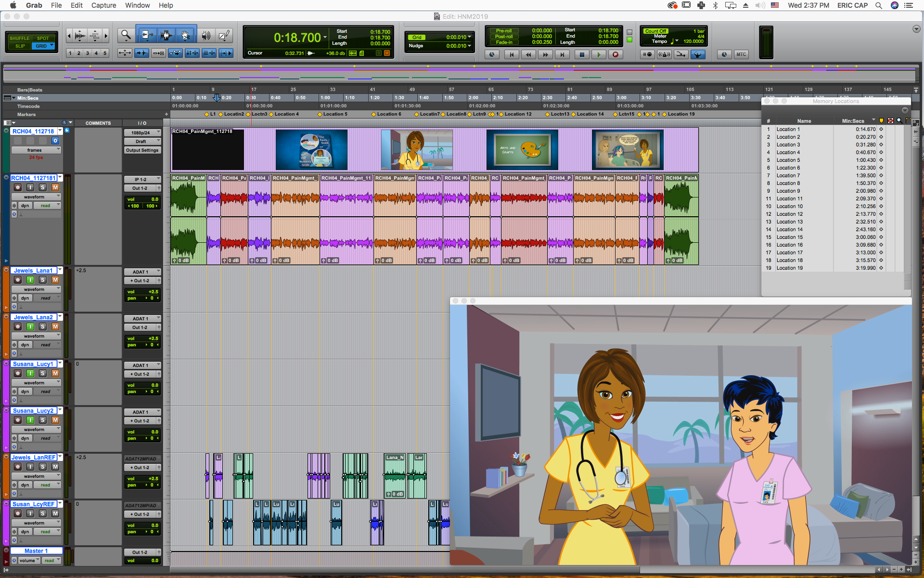Enable SPOT edit mode
Viewport: 924px width, 578px height.
(43, 38)
